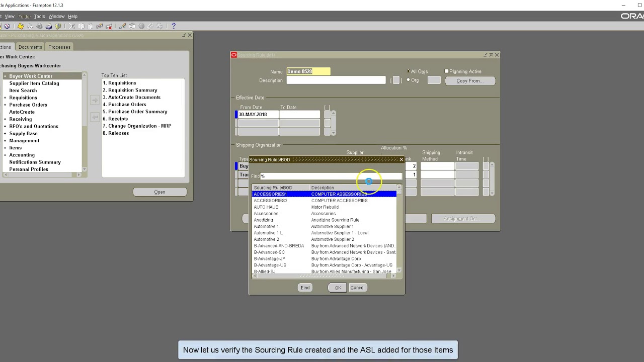Click the Window Help question mark icon
The image size is (644, 362).
point(174,26)
